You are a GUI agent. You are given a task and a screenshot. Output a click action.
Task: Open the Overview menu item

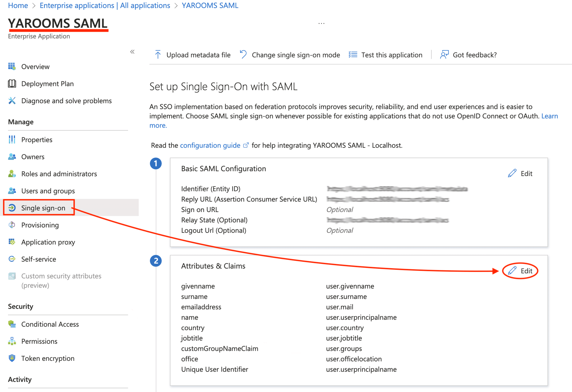tap(35, 66)
